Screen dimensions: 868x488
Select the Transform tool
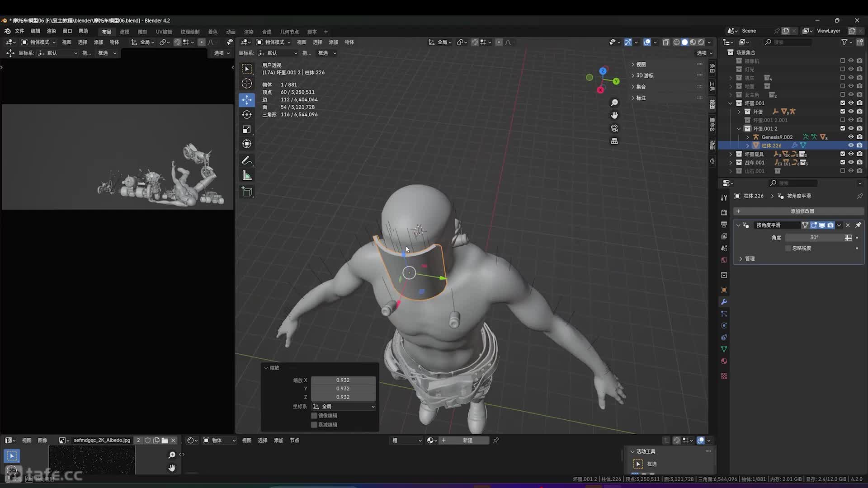point(247,144)
